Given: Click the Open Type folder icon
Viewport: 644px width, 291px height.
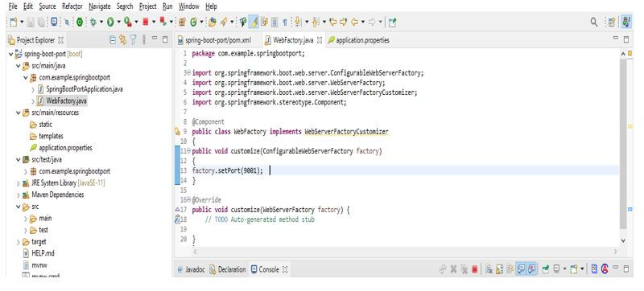Looking at the screenshot, I should pos(212,23).
